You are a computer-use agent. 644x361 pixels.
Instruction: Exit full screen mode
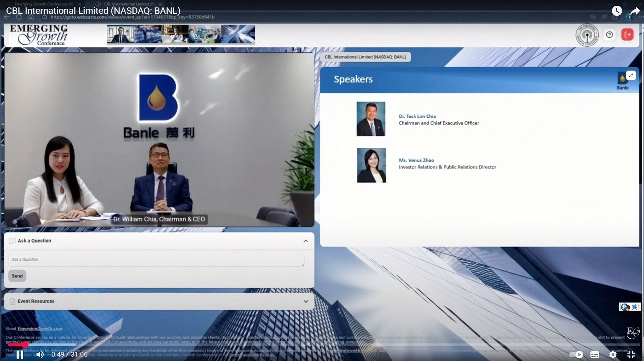[631, 354]
